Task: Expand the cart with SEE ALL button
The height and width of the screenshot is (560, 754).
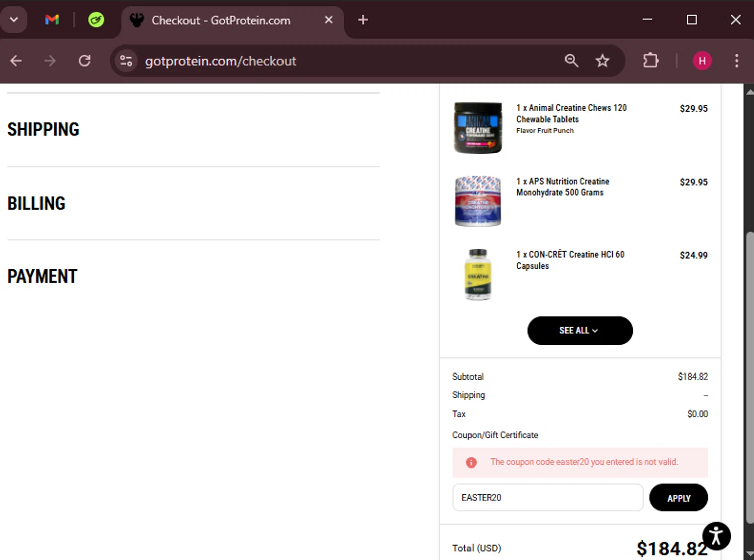Action: click(x=580, y=330)
